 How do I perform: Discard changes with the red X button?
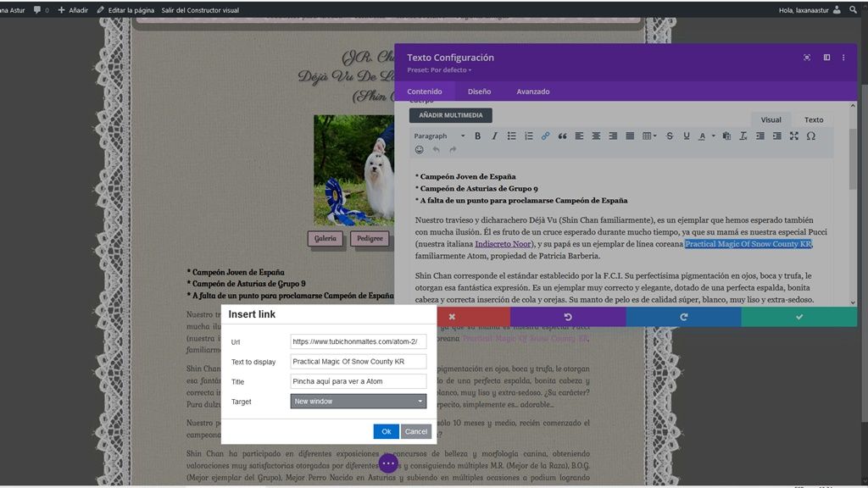click(x=453, y=317)
